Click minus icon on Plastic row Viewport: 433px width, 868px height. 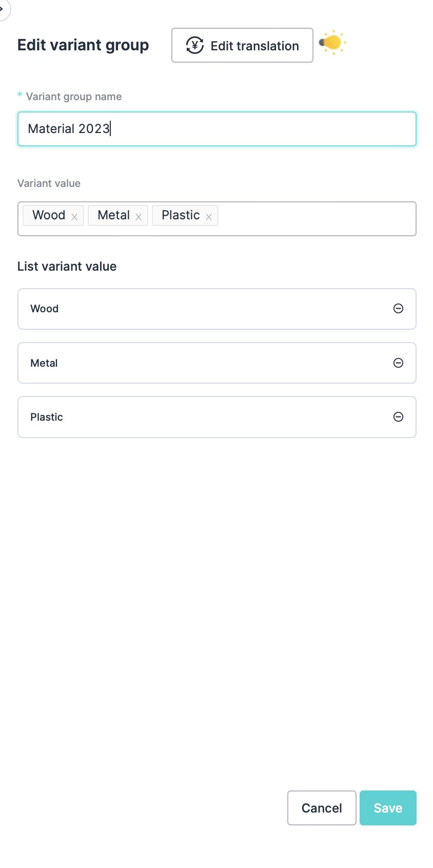tap(398, 417)
